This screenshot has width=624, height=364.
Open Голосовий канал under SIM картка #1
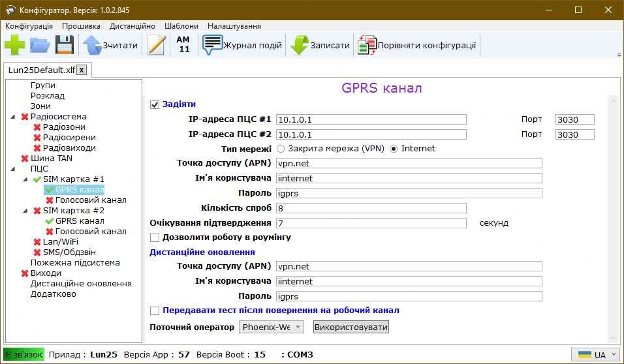(x=91, y=200)
